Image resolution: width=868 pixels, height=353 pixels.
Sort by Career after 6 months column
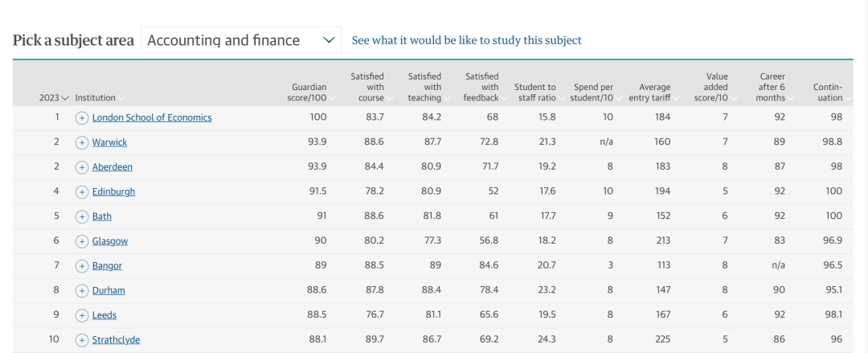point(772,88)
